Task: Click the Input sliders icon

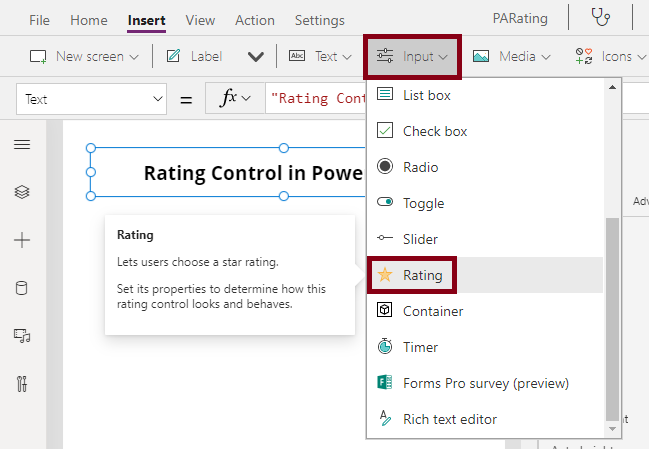Action: (x=385, y=55)
